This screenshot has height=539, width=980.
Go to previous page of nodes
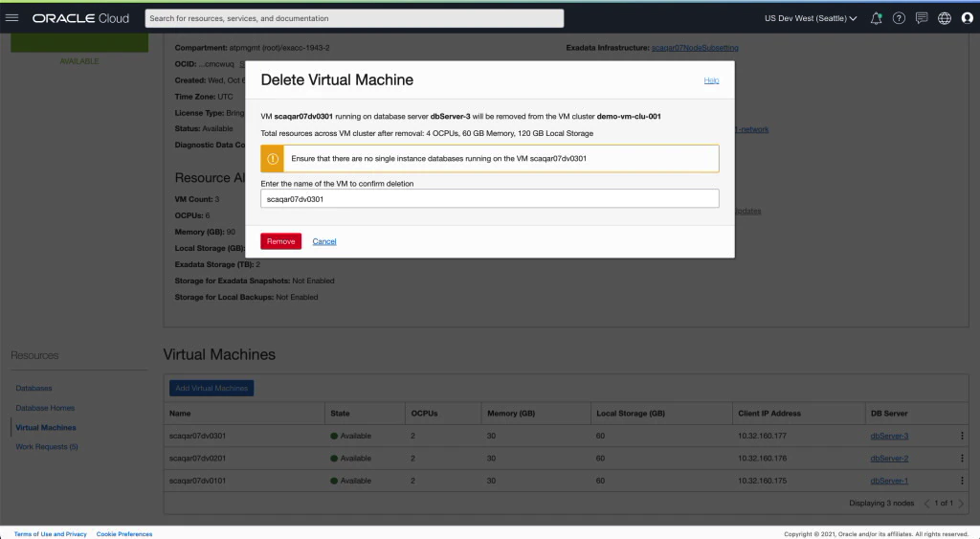click(926, 503)
